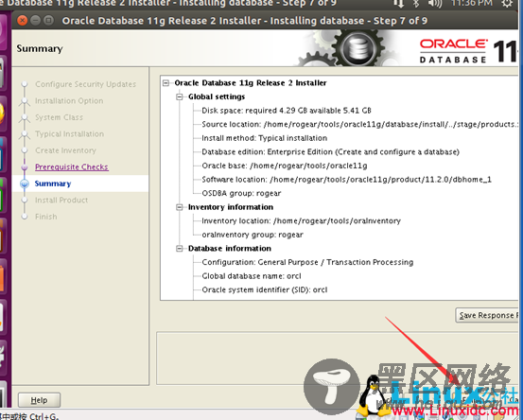Select the root Oracle Database 11g Installer label

tap(251, 82)
